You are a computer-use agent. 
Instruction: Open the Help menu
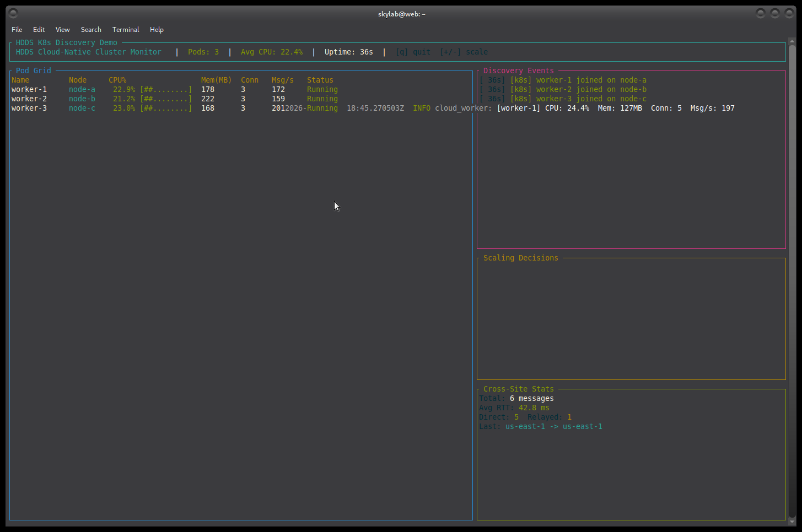[157, 30]
